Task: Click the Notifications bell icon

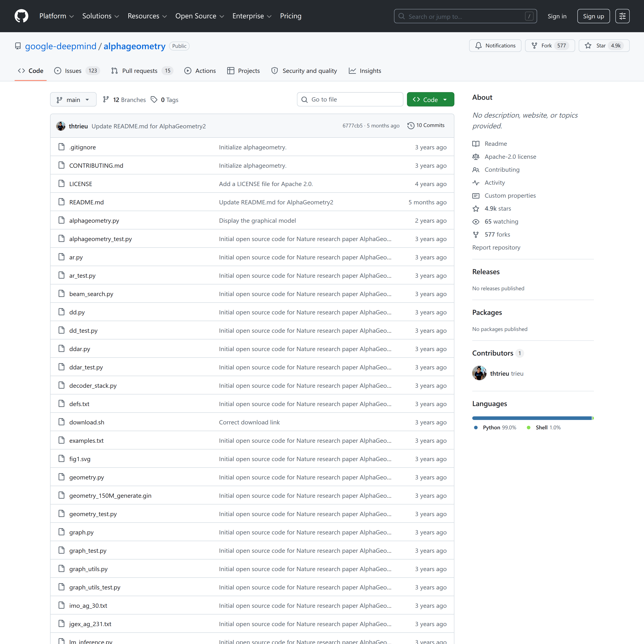Action: tap(478, 46)
